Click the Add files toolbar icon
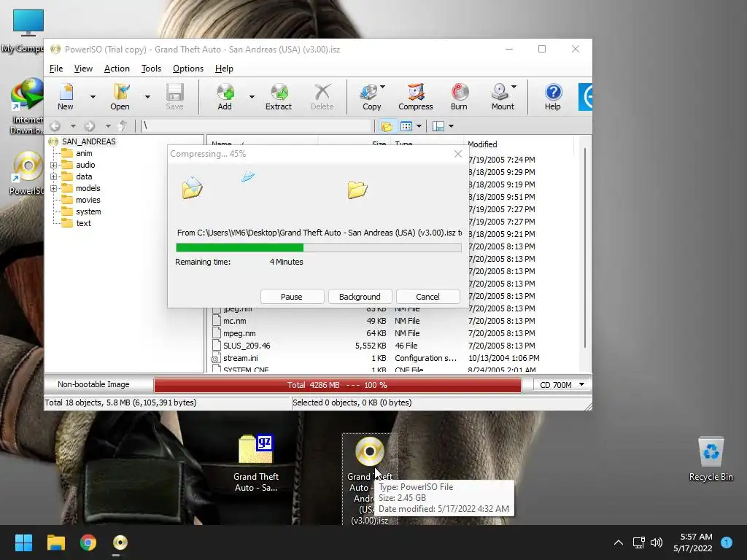 [225, 97]
